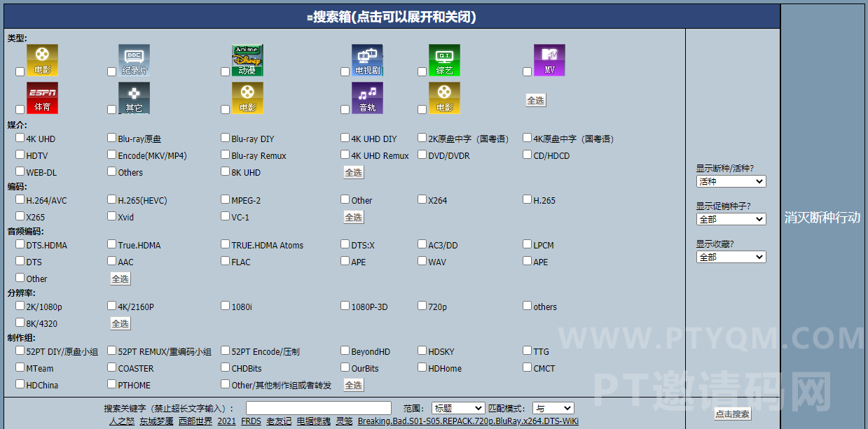This screenshot has height=429, width=868.
Task: Open the Breaking.Bad.S01-S05 keyword link
Action: click(x=468, y=421)
